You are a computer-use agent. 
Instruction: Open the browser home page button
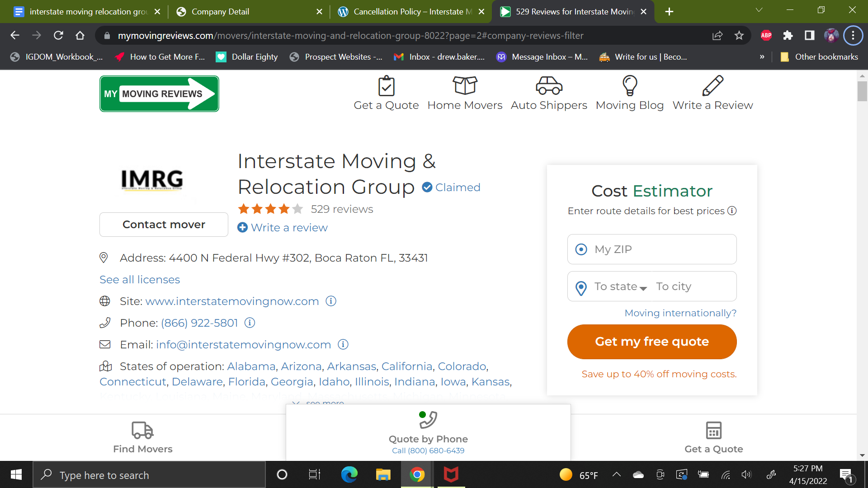tap(80, 35)
